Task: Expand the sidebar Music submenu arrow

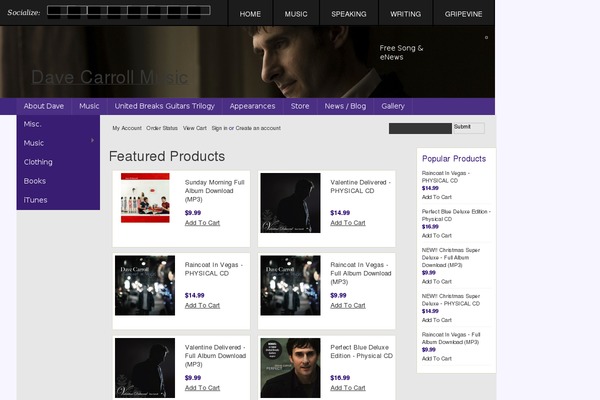Action: [x=92, y=140]
